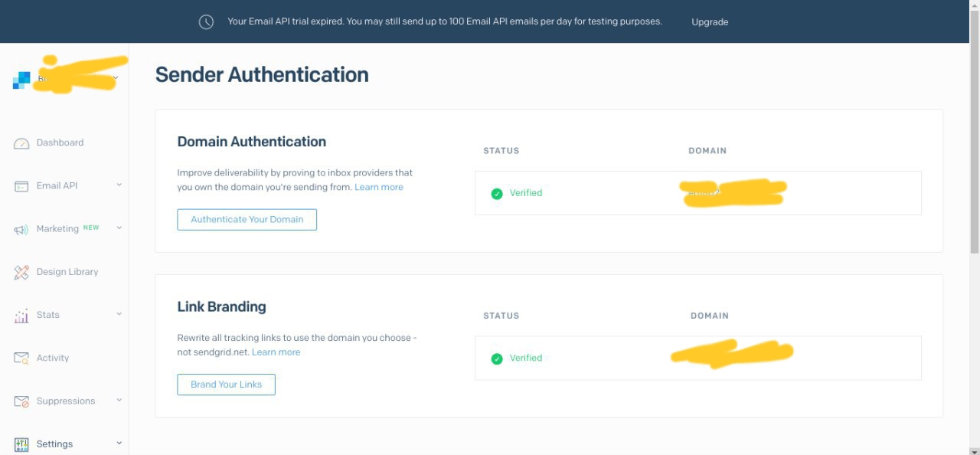Click the clock icon in trial banner
Viewport: 980px width, 455px height.
click(206, 22)
